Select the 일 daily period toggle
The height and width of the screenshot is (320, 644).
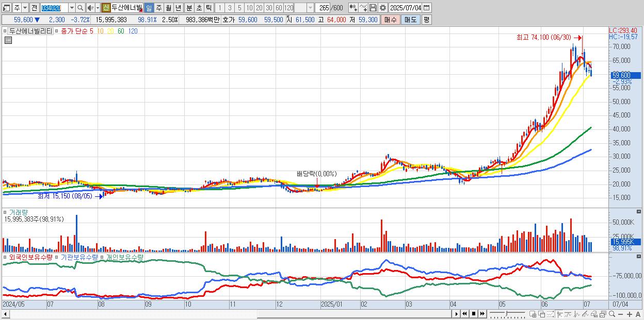[x=149, y=8]
